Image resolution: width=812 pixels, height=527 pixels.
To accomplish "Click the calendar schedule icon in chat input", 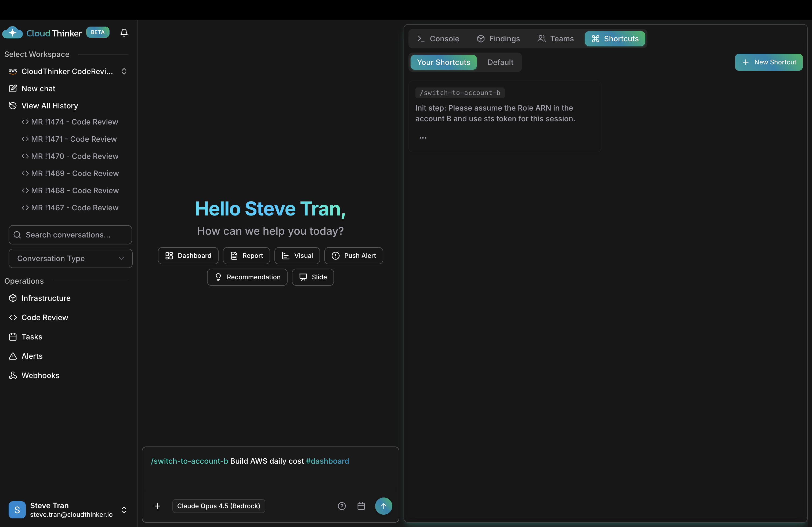I will click(361, 506).
